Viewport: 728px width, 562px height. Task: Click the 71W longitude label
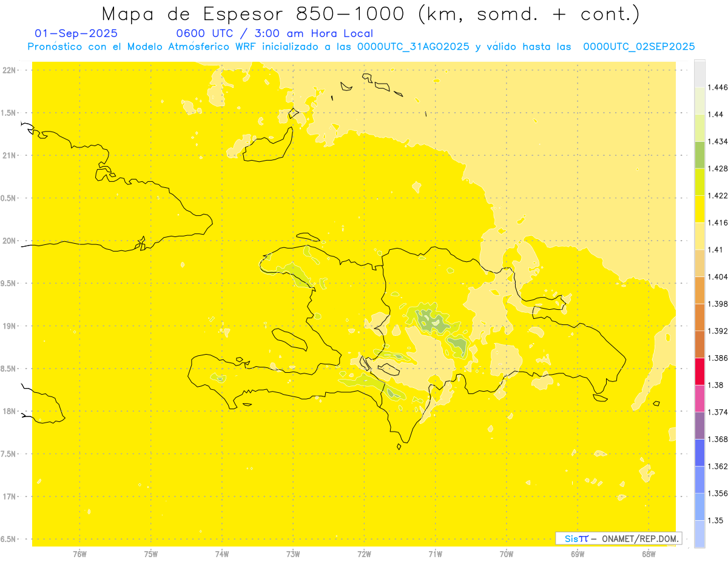point(435,554)
